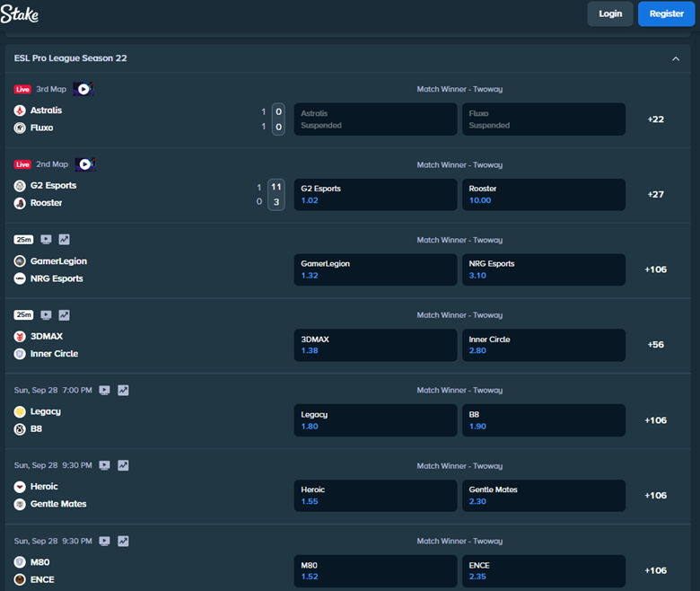This screenshot has height=591, width=700.
Task: Open stream icon for GamerLegion vs NRG match
Action: [46, 240]
